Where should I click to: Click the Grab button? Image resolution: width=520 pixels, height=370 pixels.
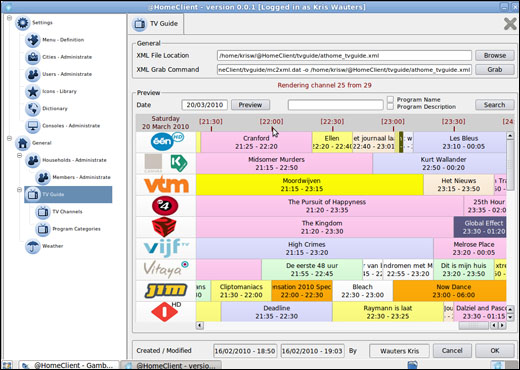[x=495, y=70]
